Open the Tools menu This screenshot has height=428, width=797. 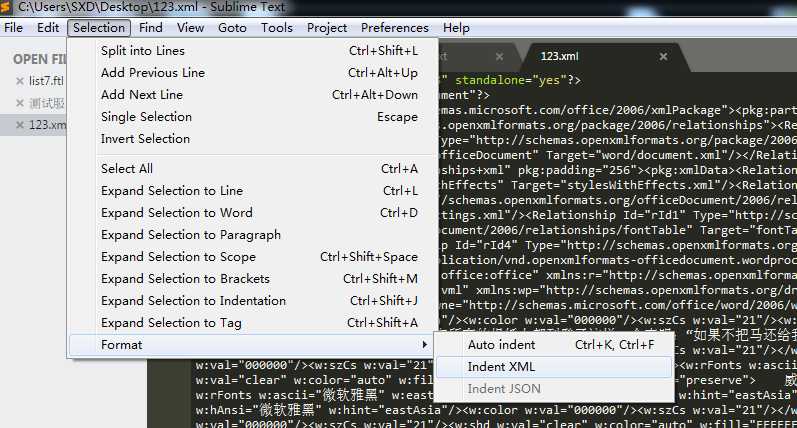(x=277, y=27)
